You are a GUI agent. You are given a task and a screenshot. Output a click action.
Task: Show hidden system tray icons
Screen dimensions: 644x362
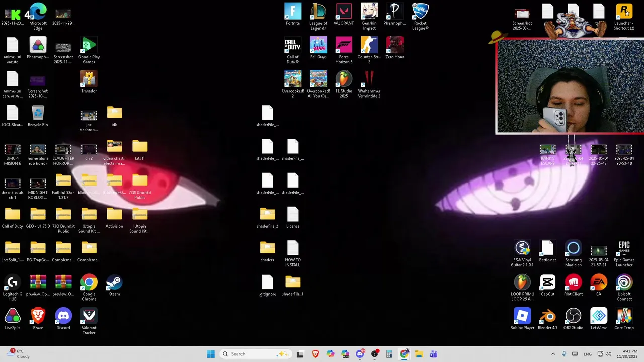coord(553,354)
